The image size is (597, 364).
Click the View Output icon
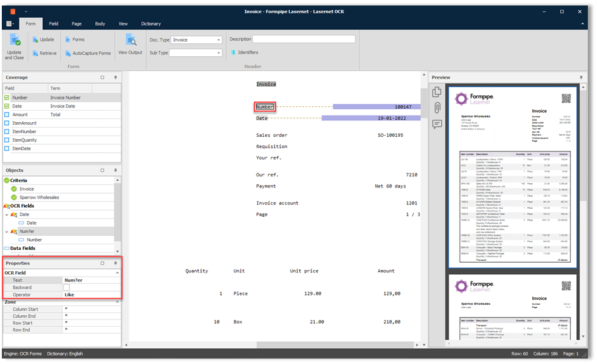(x=131, y=40)
